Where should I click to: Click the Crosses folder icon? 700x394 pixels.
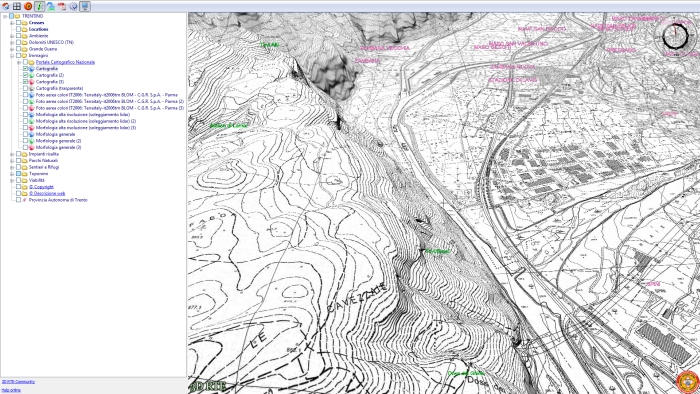point(25,23)
